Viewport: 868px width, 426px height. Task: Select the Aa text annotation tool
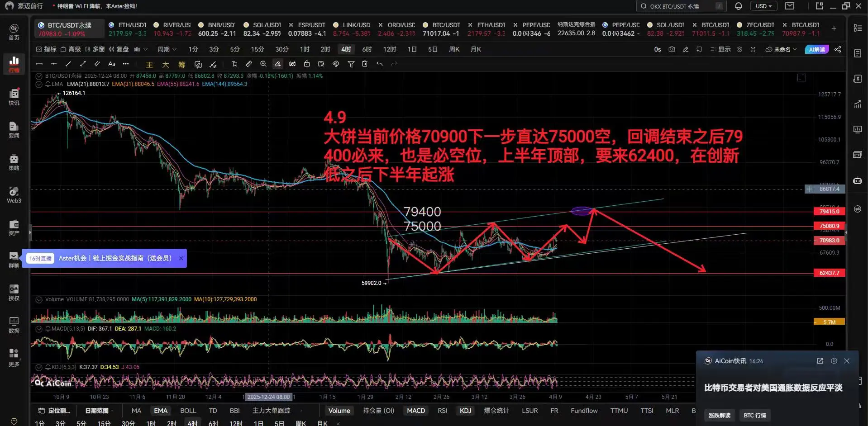(x=112, y=64)
